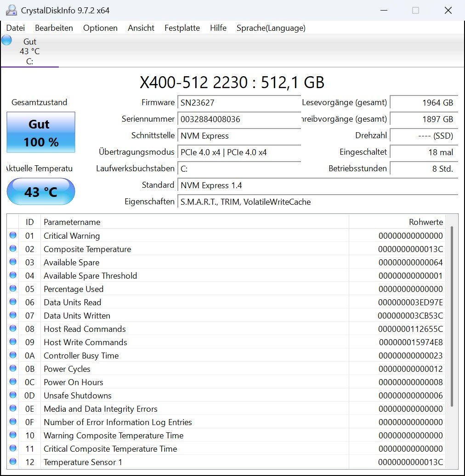465x476 pixels.
Task: Select the Unsafe Shutdowns parameter name
Action: 78,396
